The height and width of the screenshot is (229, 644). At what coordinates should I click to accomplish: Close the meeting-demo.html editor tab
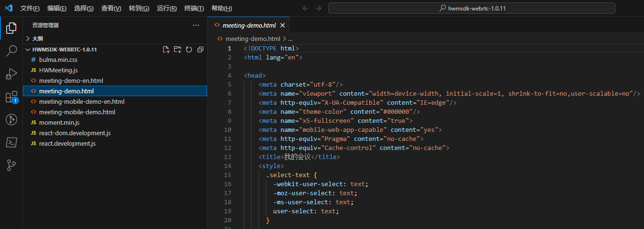tap(283, 25)
